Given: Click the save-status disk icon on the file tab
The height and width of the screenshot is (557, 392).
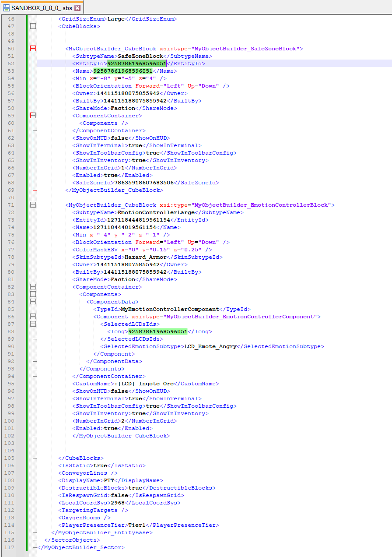Looking at the screenshot, I should pyautogui.click(x=6, y=8).
